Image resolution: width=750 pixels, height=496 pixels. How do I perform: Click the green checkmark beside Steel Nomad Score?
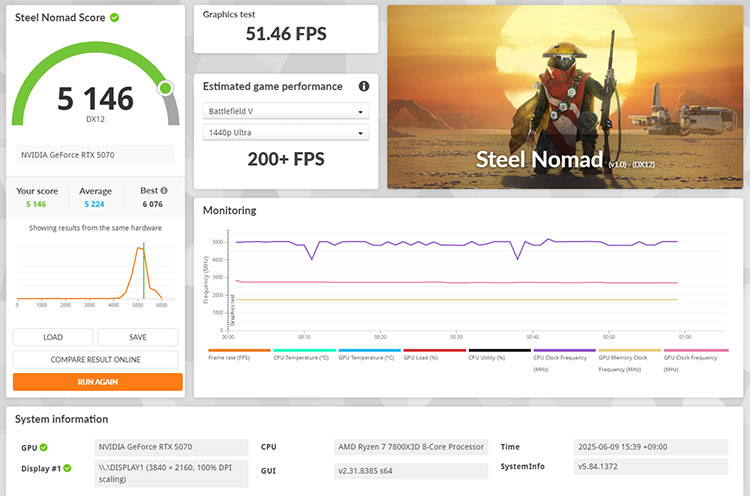[114, 18]
